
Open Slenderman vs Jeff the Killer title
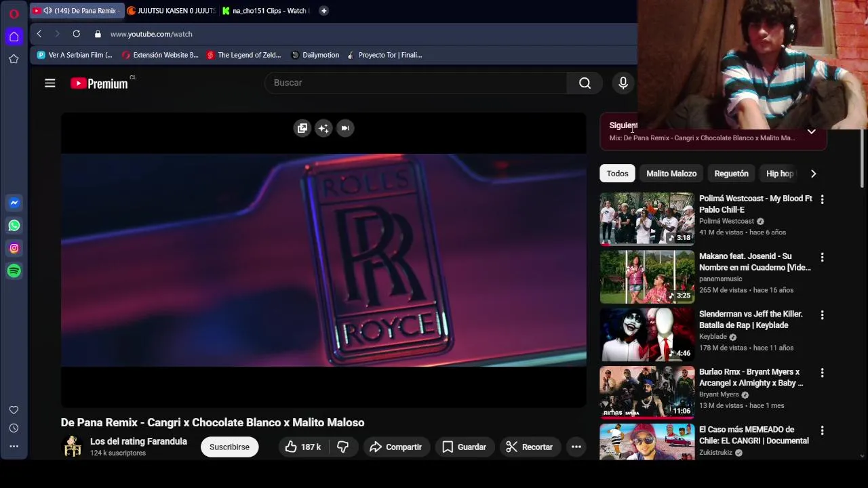pos(751,319)
